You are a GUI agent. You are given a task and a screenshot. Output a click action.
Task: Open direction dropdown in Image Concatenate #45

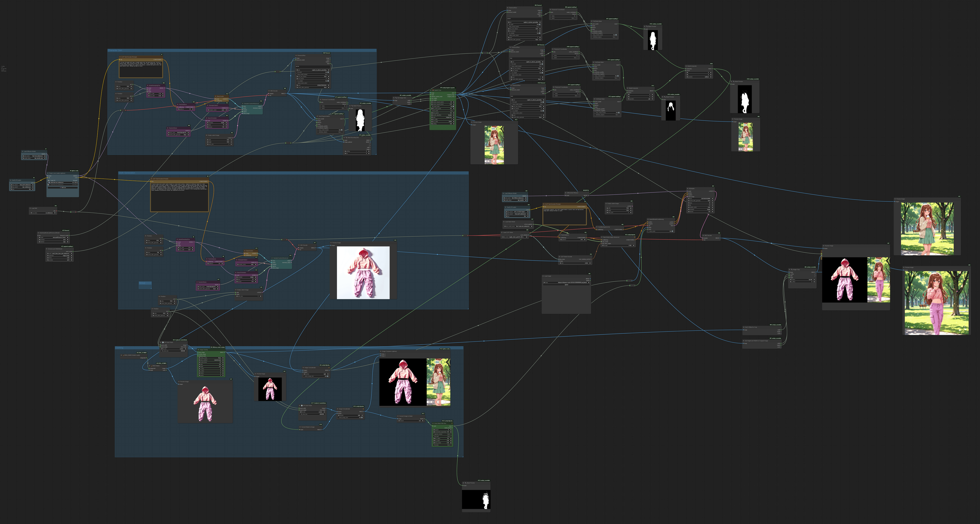(x=316, y=374)
